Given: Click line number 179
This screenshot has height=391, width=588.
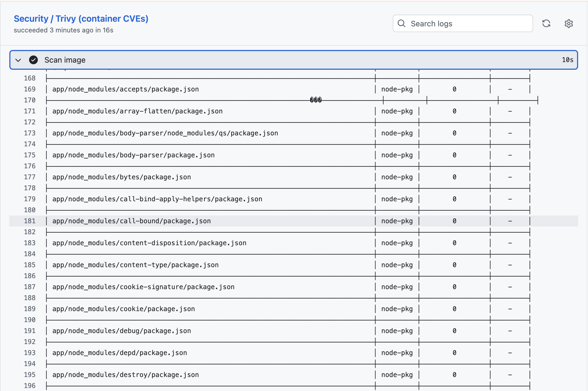Looking at the screenshot, I should (x=30, y=199).
